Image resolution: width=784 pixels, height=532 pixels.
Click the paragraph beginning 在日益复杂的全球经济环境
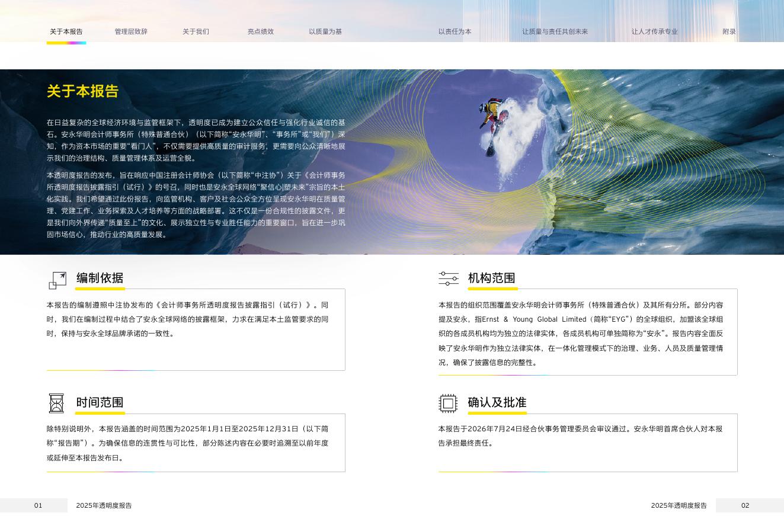(x=196, y=140)
